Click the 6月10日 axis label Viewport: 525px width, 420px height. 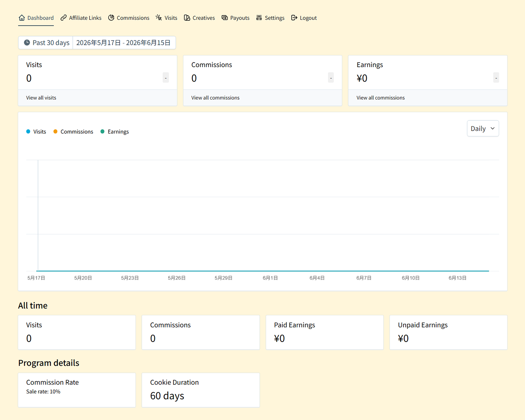click(411, 278)
